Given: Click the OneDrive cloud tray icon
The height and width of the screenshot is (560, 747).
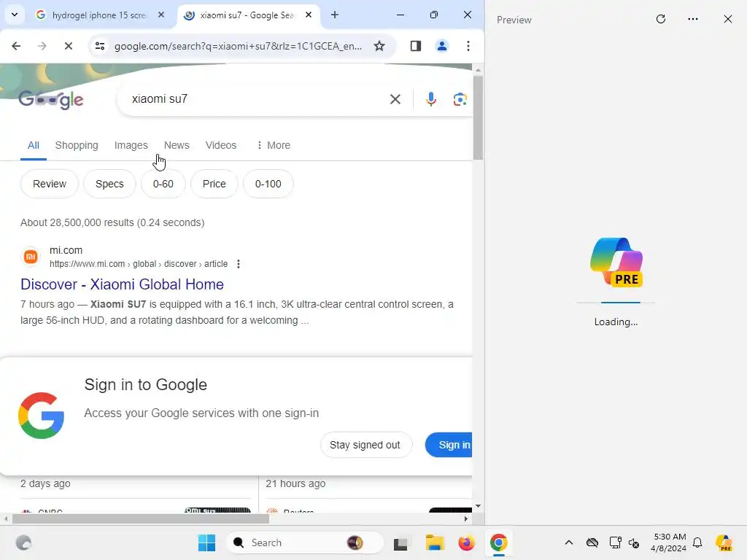Looking at the screenshot, I should (x=592, y=542).
